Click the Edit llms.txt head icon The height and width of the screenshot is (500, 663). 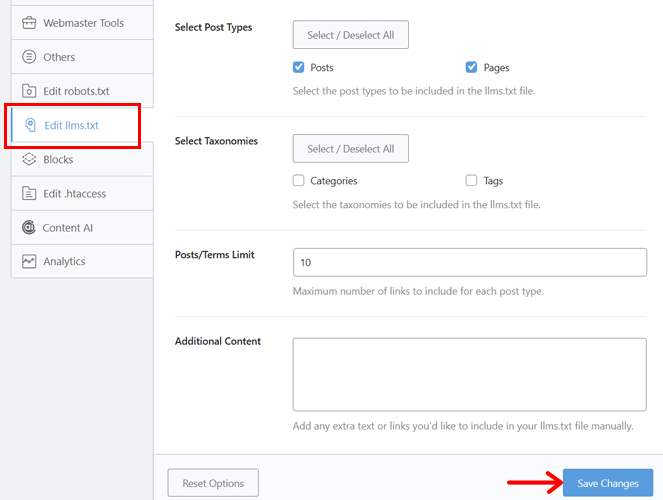[30, 125]
